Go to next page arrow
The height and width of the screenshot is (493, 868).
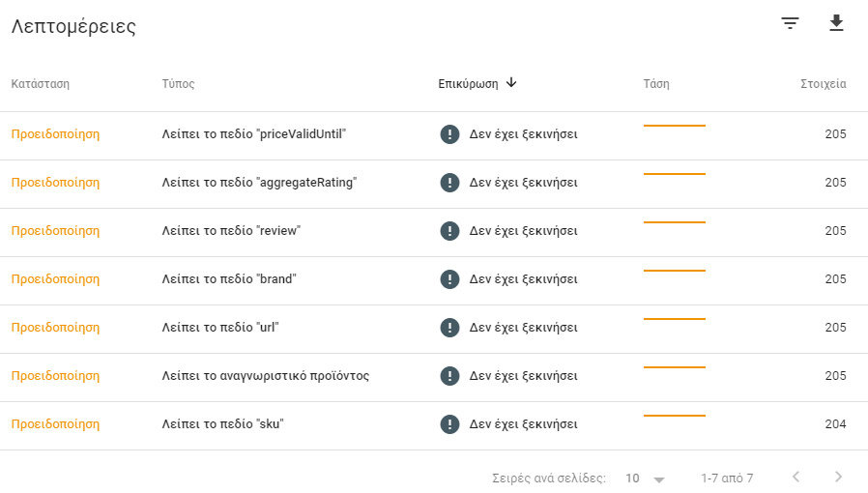[x=838, y=477]
